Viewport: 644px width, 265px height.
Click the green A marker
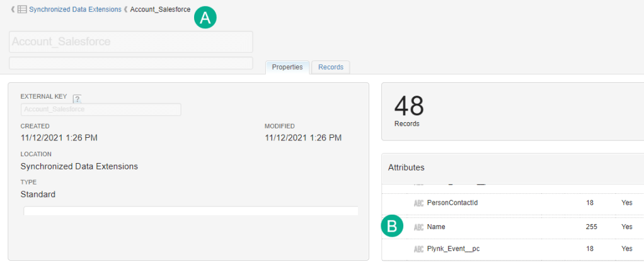(x=205, y=18)
